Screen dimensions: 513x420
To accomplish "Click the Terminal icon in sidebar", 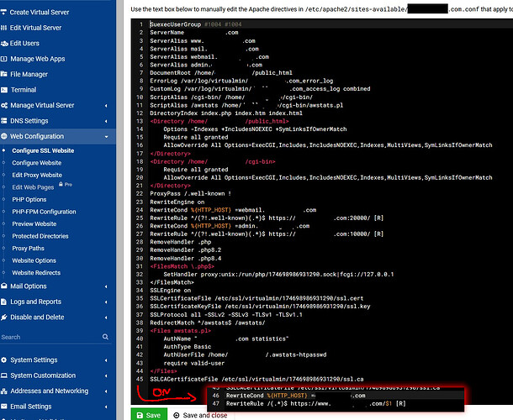I will pos(4,90).
